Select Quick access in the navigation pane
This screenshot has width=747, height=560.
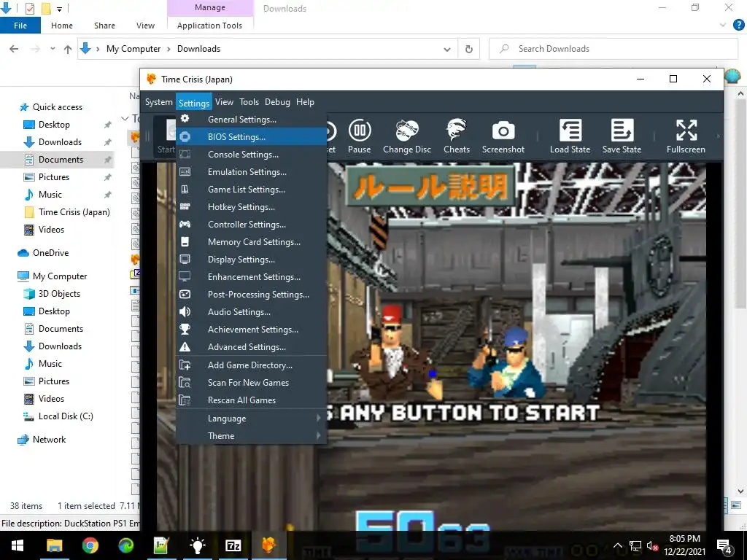[x=57, y=107]
